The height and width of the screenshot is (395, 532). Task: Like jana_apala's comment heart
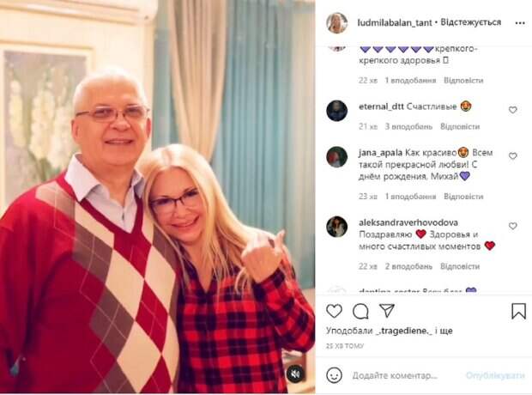(x=512, y=156)
